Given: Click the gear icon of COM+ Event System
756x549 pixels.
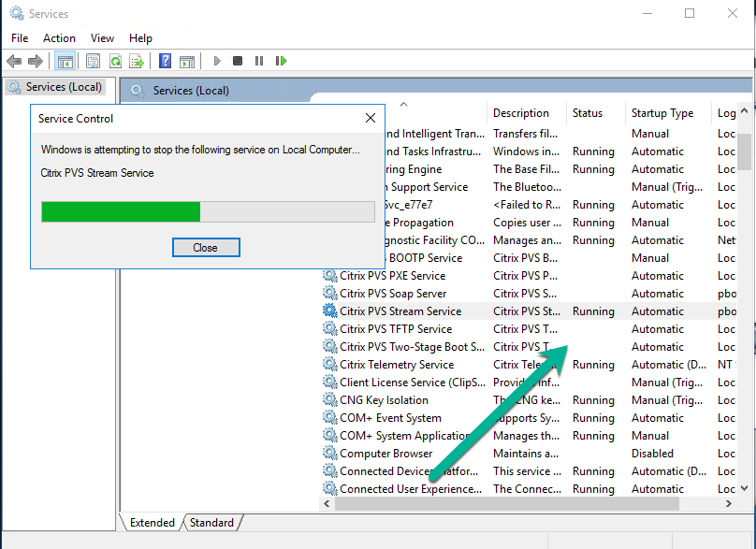Looking at the screenshot, I should [329, 417].
